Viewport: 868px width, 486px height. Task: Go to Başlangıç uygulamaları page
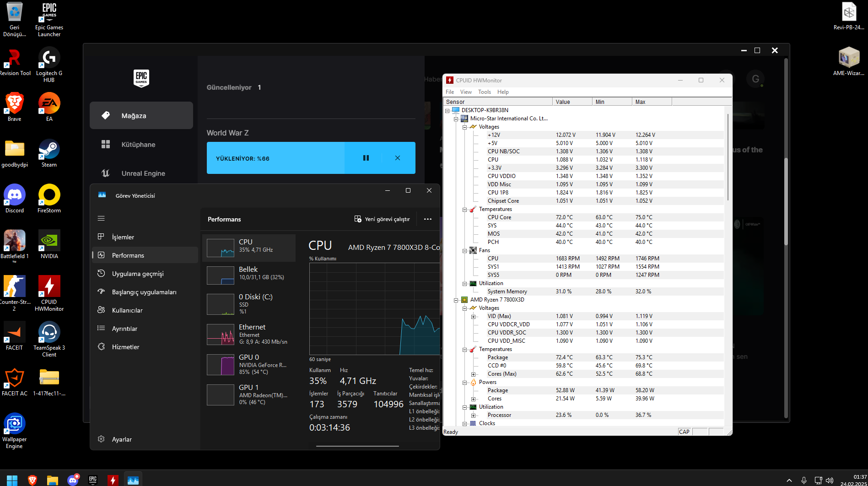click(145, 292)
